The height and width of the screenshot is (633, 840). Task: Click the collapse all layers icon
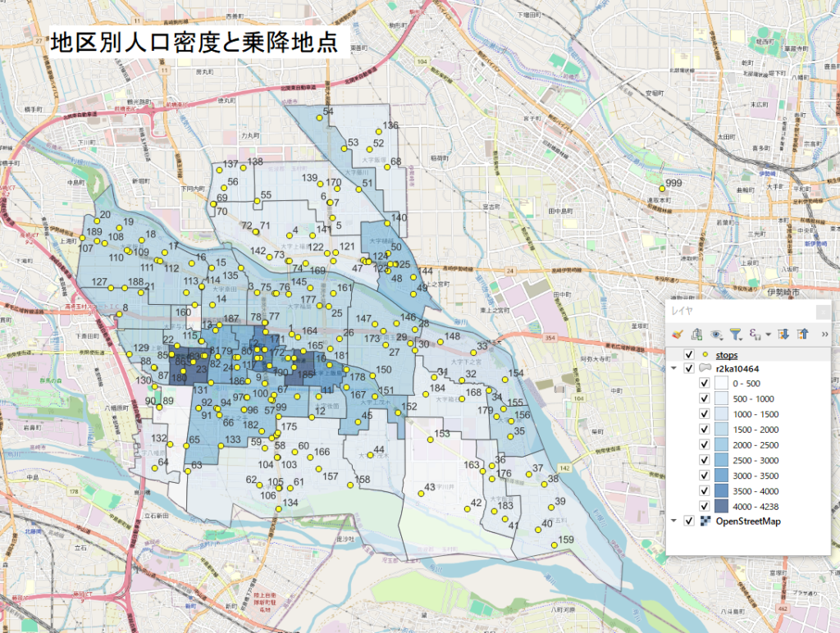pyautogui.click(x=803, y=334)
